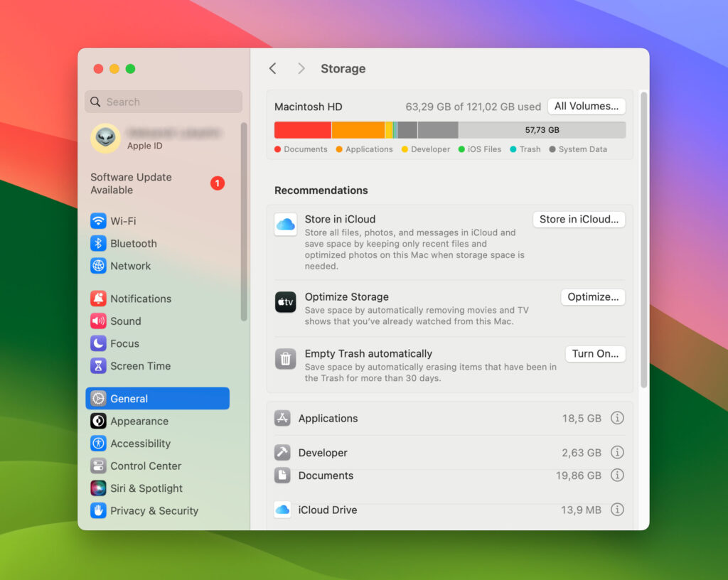Screen dimensions: 728x580
Task: Open Network settings
Action: (130, 266)
